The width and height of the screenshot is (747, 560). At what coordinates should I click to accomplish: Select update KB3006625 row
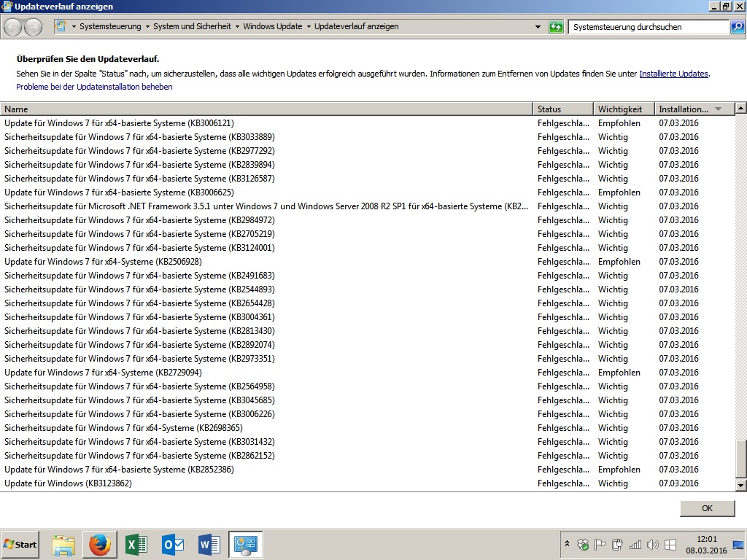click(x=368, y=192)
